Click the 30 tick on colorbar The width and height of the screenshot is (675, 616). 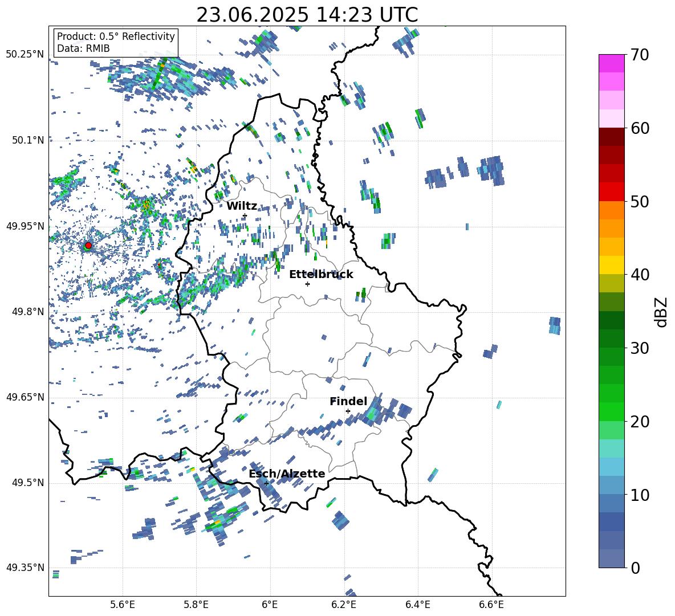[x=640, y=348]
